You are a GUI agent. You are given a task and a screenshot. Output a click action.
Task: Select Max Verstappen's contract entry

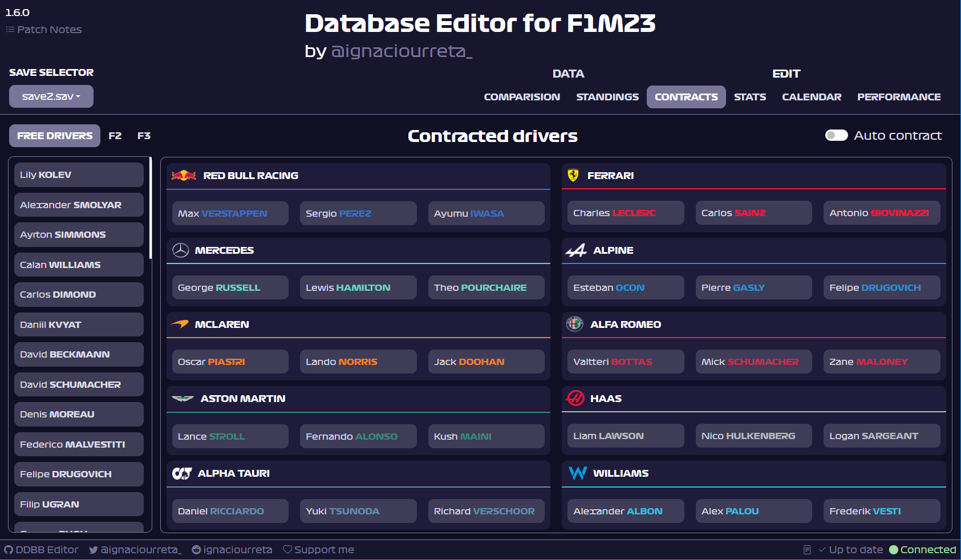point(230,213)
